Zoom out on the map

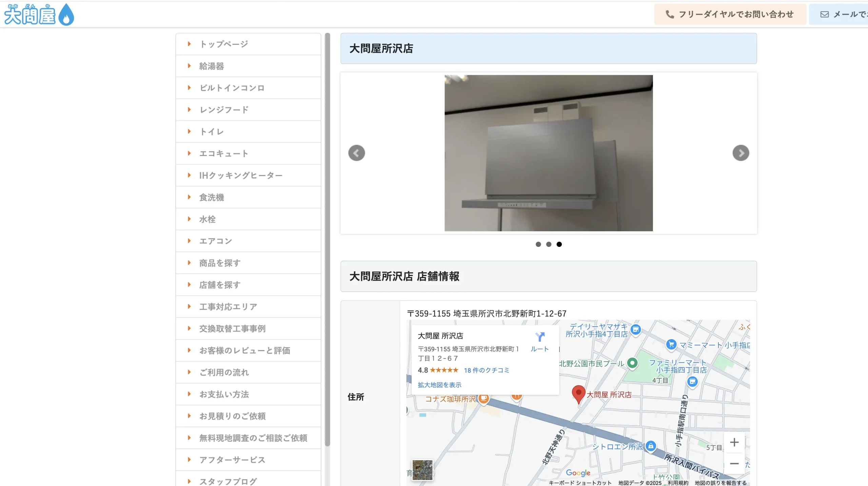734,464
